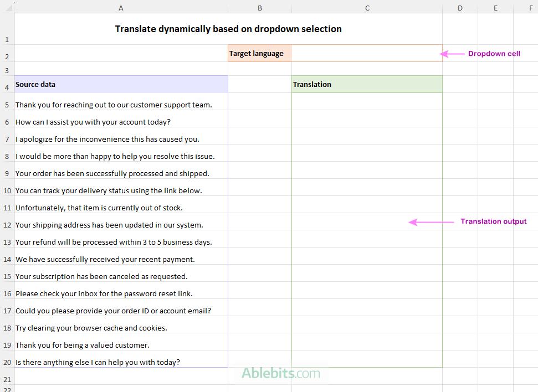The image size is (538, 392).
Task: Click translation output cell C5
Action: click(x=367, y=101)
